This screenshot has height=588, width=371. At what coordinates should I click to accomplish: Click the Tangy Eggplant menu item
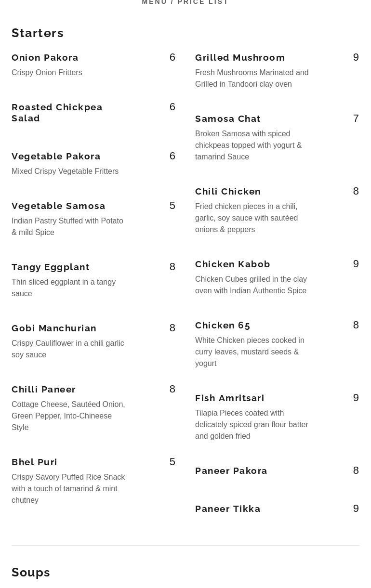point(51,267)
